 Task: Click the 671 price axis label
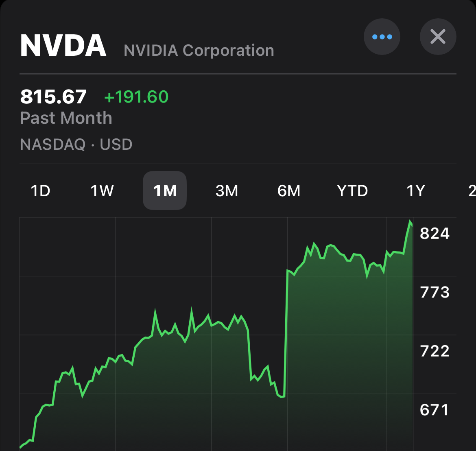[x=434, y=410]
